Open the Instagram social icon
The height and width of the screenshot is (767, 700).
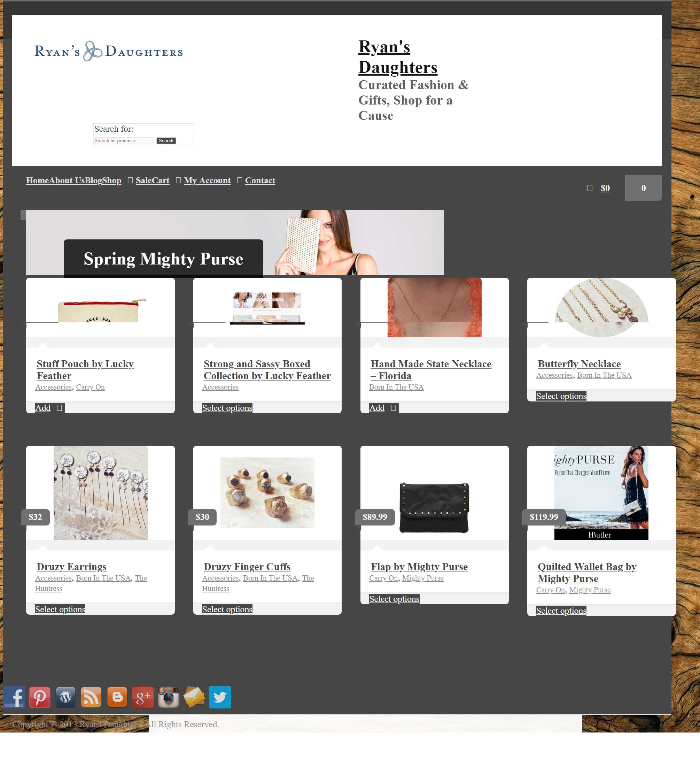169,697
